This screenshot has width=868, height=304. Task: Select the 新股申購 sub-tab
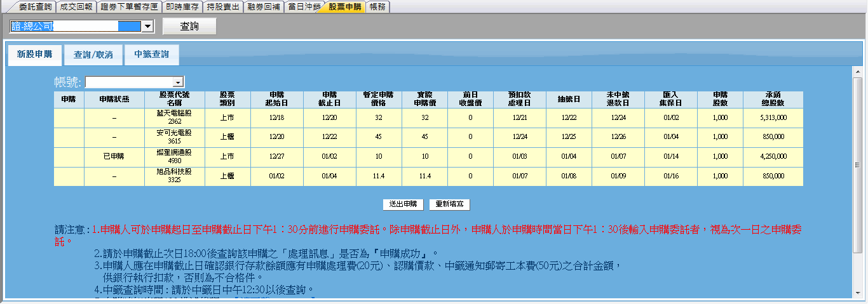click(34, 55)
